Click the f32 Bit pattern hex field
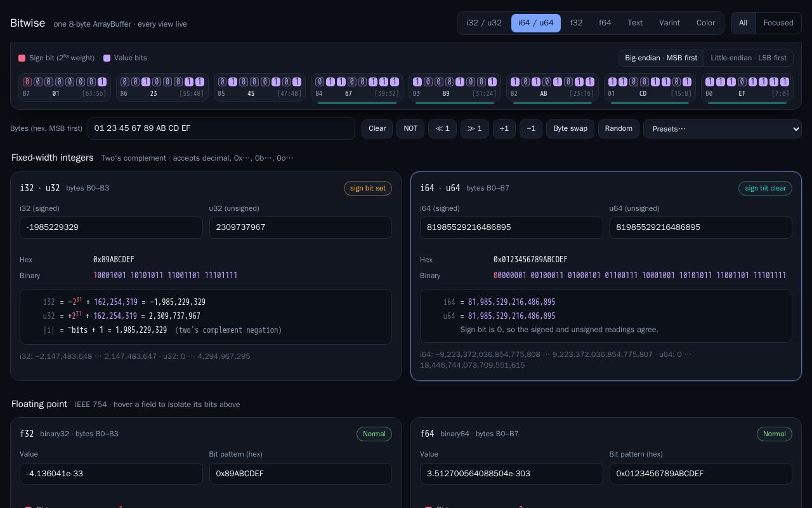Viewport: 812px width, 508px height. pyautogui.click(x=301, y=474)
